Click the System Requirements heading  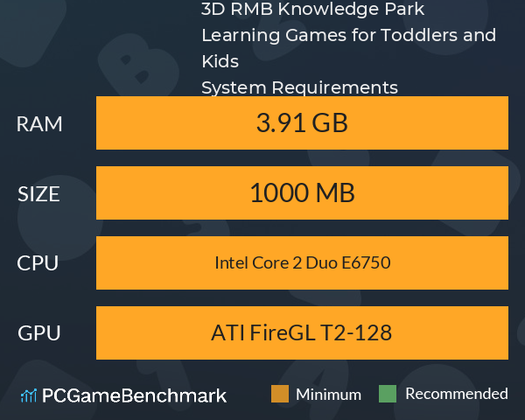point(299,87)
